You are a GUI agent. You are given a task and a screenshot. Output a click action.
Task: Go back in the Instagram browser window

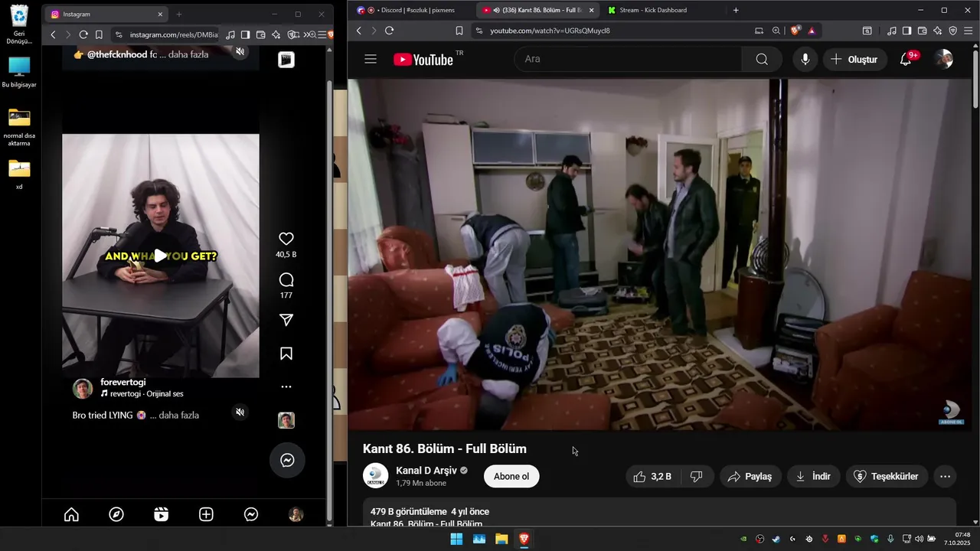click(53, 34)
